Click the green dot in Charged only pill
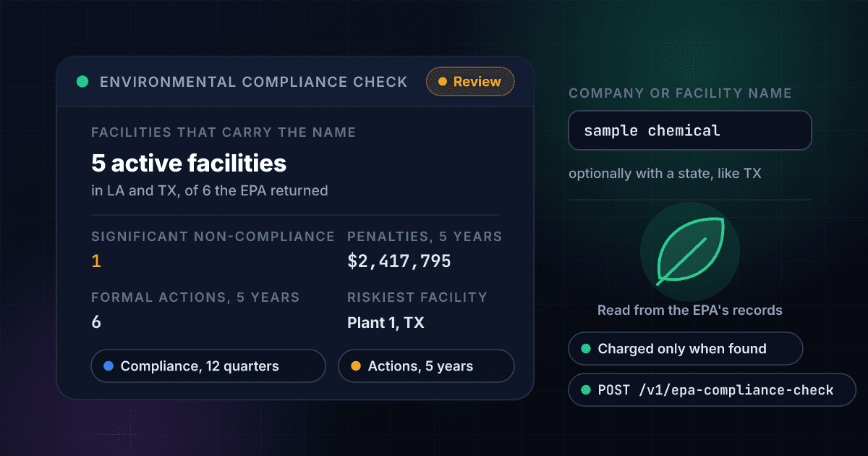The image size is (868, 456). pos(586,349)
